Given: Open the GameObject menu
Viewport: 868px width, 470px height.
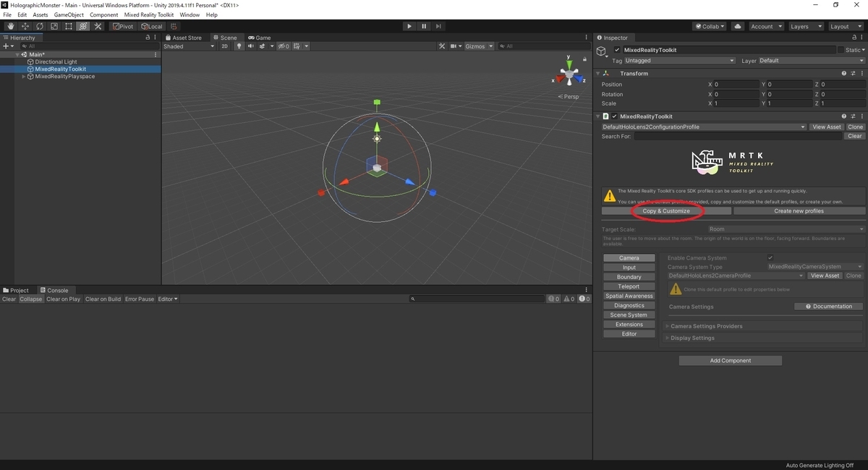Looking at the screenshot, I should (69, 14).
